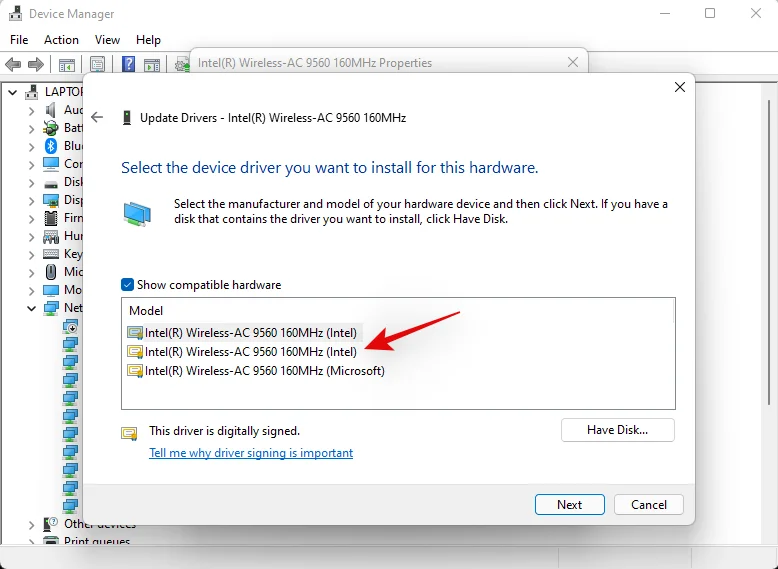This screenshot has width=778, height=569.
Task: Click the Back arrow toolbar icon
Action: pyautogui.click(x=13, y=64)
